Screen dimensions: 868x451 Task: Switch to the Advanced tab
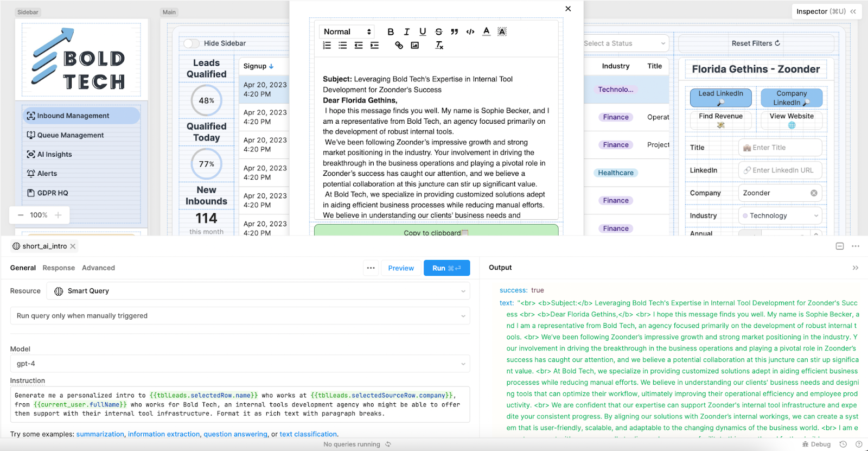98,268
